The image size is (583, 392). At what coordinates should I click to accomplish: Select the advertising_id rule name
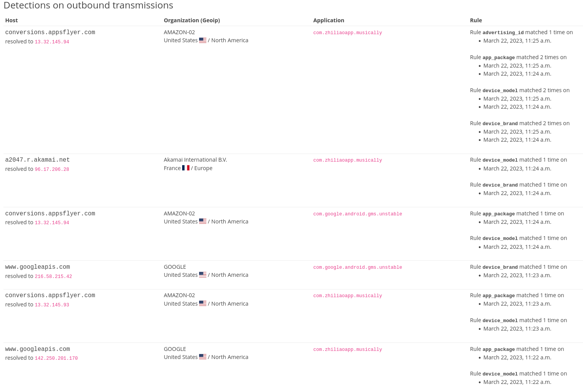[503, 33]
